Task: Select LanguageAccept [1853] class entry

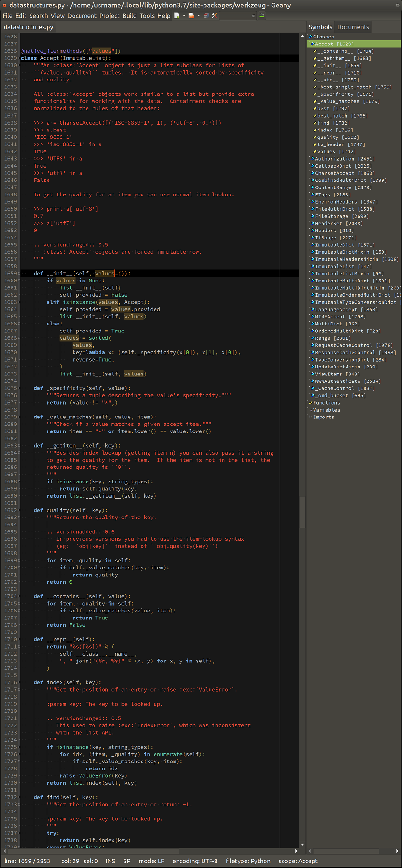Action: 346,310
